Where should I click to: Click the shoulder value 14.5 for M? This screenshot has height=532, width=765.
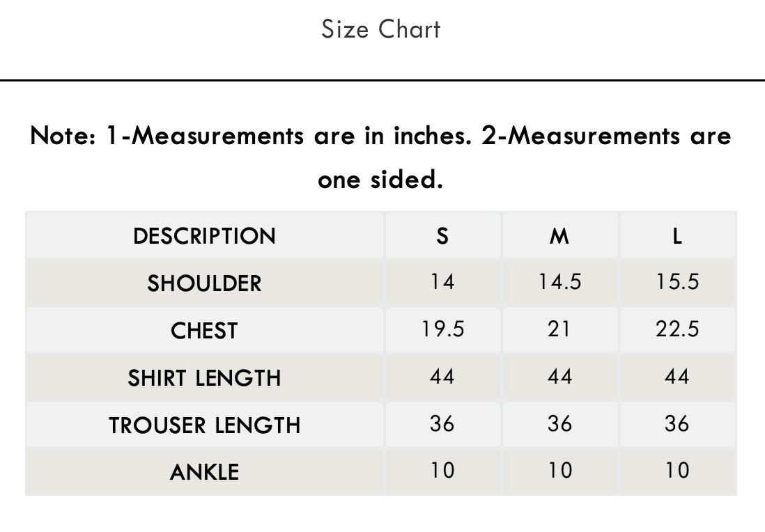click(x=559, y=281)
